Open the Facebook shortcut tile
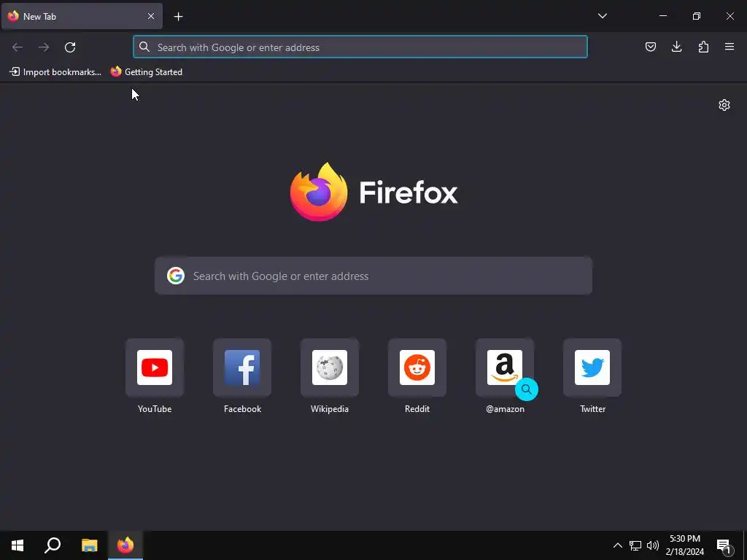The width and height of the screenshot is (747, 560). [242, 367]
